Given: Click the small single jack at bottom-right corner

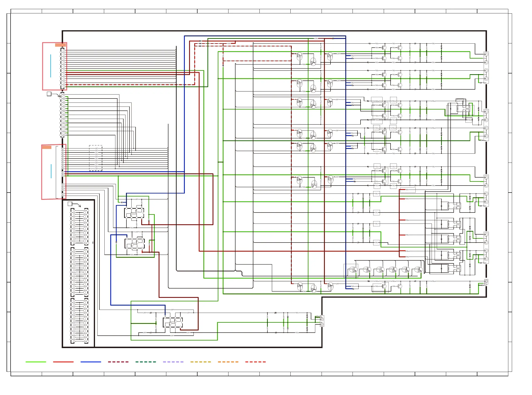Looking at the screenshot, I should coord(486,282).
